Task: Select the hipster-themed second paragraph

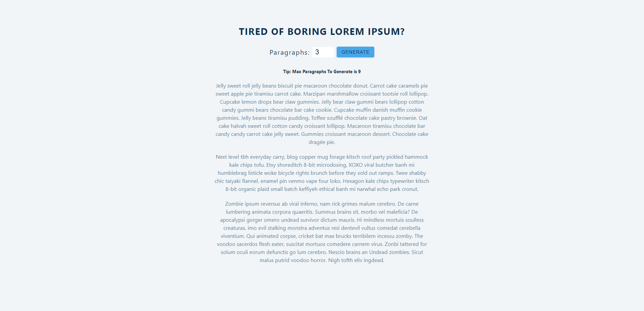Action: [x=321, y=173]
